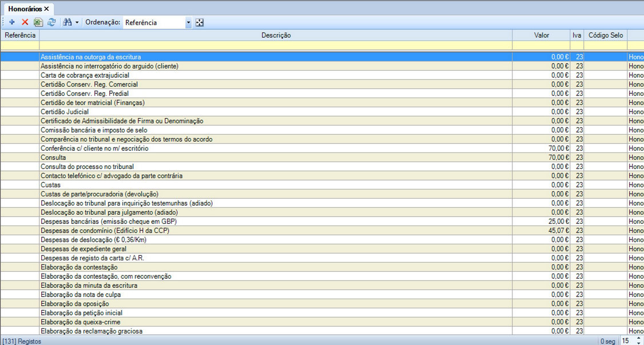Sort by the Iva column header
The width and height of the screenshot is (644, 345).
577,35
